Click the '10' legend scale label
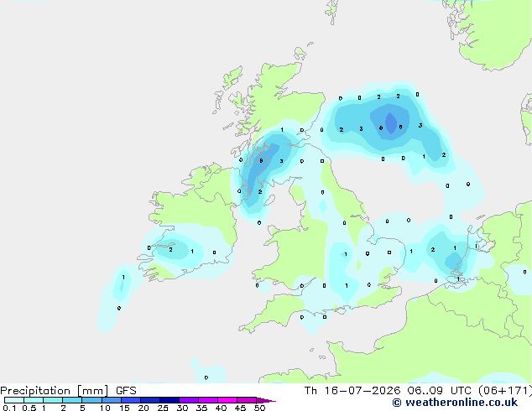This screenshot has height=411, width=532. click(105, 408)
